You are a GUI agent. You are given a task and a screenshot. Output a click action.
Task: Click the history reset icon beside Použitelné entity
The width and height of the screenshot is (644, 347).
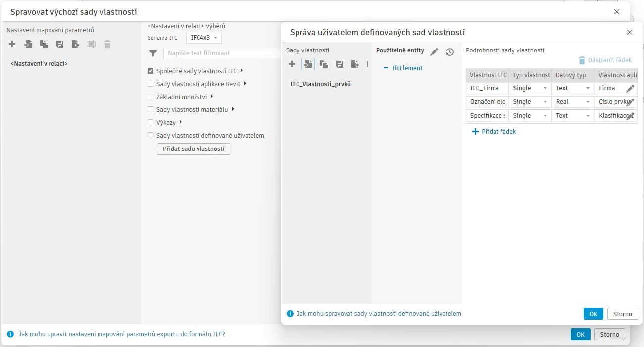[x=449, y=52]
